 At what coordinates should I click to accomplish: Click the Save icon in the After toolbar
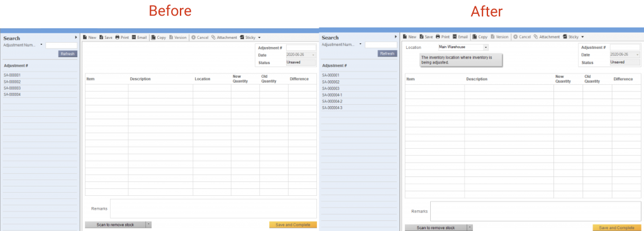click(421, 36)
